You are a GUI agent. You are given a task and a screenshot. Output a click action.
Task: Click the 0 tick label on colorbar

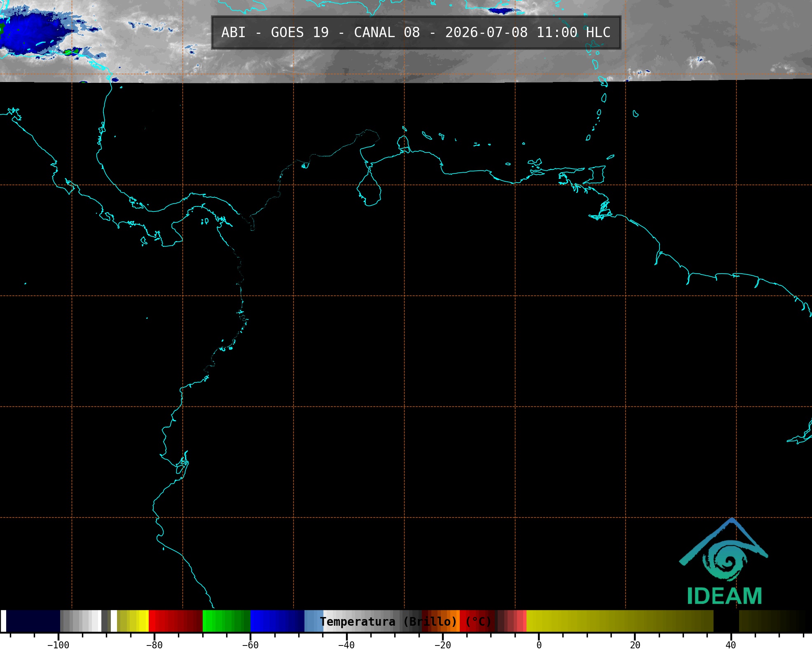coord(539,645)
